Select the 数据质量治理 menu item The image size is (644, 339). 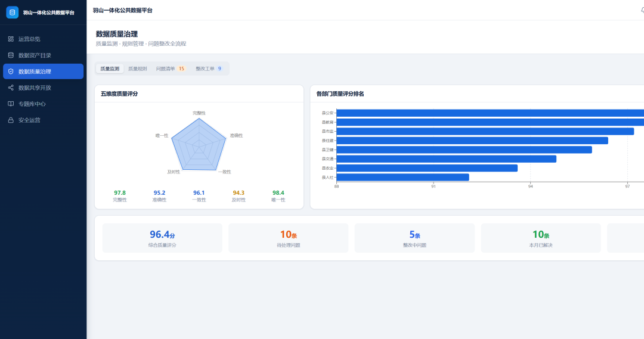[43, 71]
